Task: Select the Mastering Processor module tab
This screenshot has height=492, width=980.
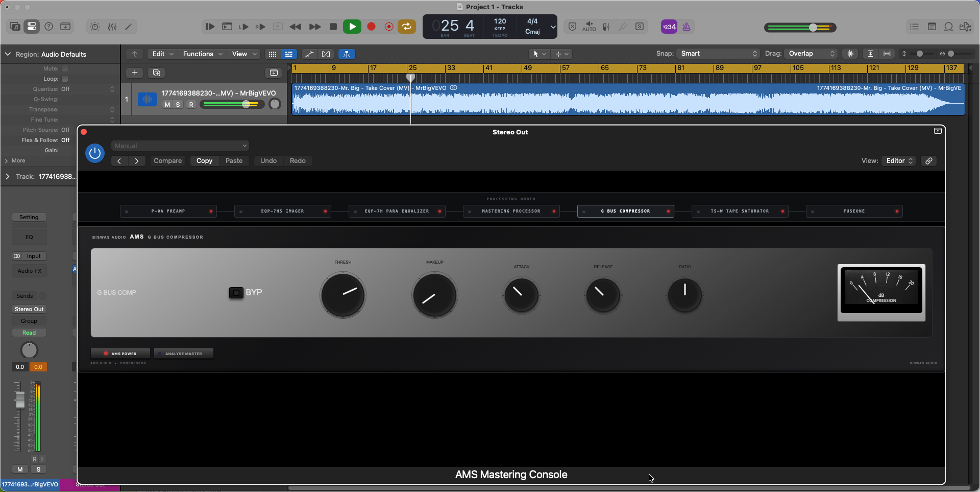Action: click(x=511, y=211)
